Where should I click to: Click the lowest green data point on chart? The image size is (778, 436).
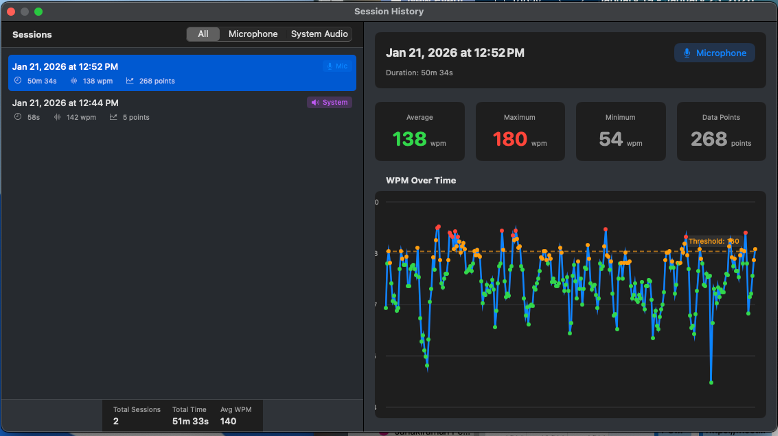(711, 382)
